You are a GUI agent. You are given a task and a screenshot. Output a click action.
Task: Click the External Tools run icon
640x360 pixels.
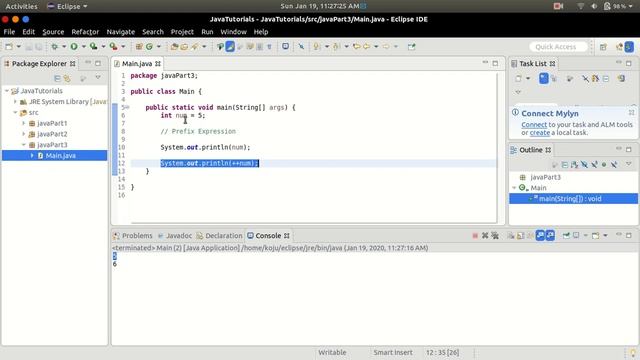113,47
